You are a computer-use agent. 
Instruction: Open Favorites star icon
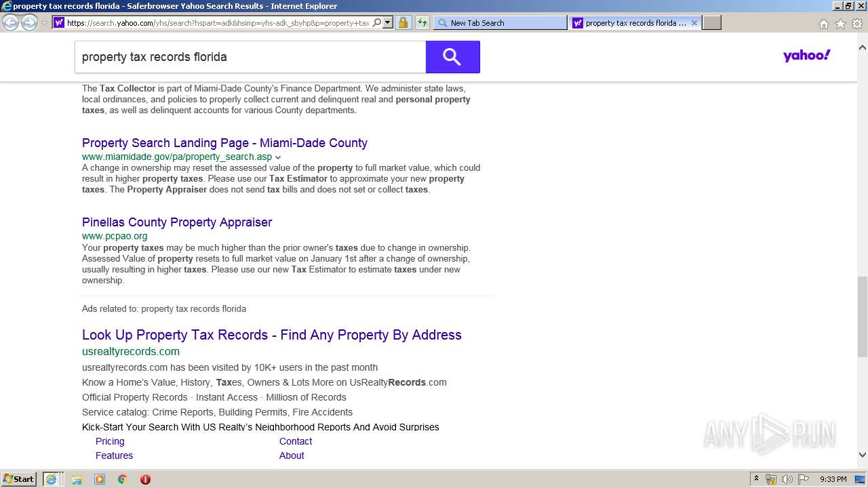(x=840, y=24)
